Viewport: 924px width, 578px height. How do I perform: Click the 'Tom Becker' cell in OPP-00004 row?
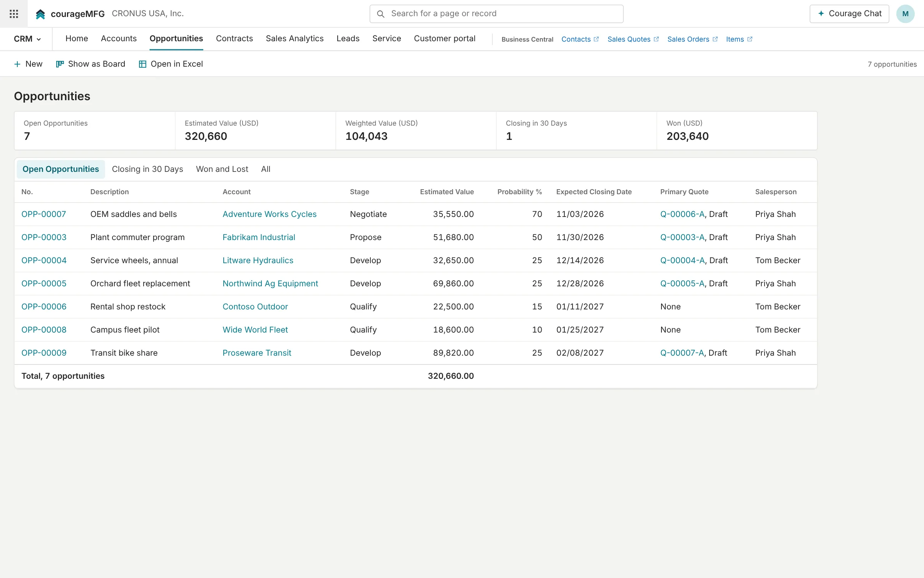[x=778, y=260]
